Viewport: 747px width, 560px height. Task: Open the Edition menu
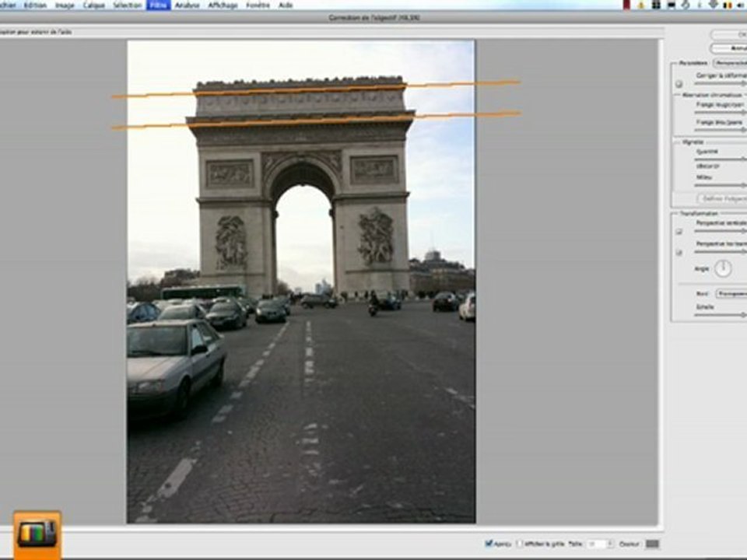point(35,5)
